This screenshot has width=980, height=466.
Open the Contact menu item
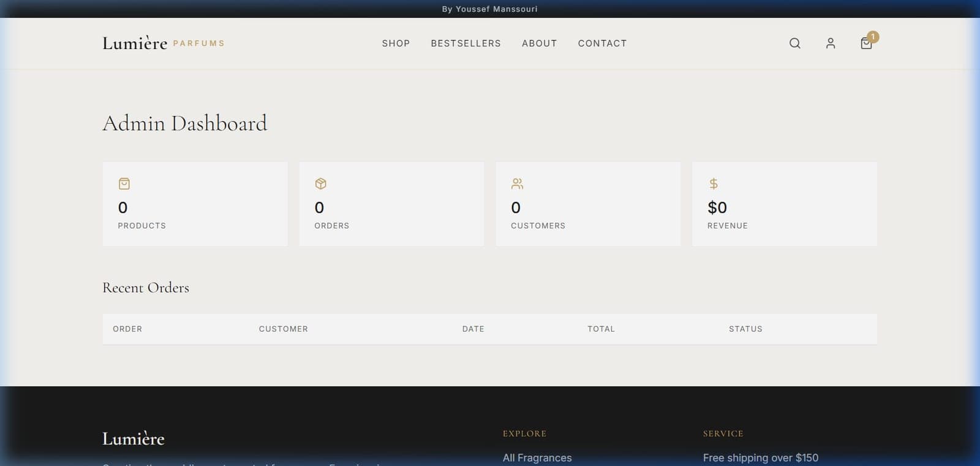click(602, 44)
